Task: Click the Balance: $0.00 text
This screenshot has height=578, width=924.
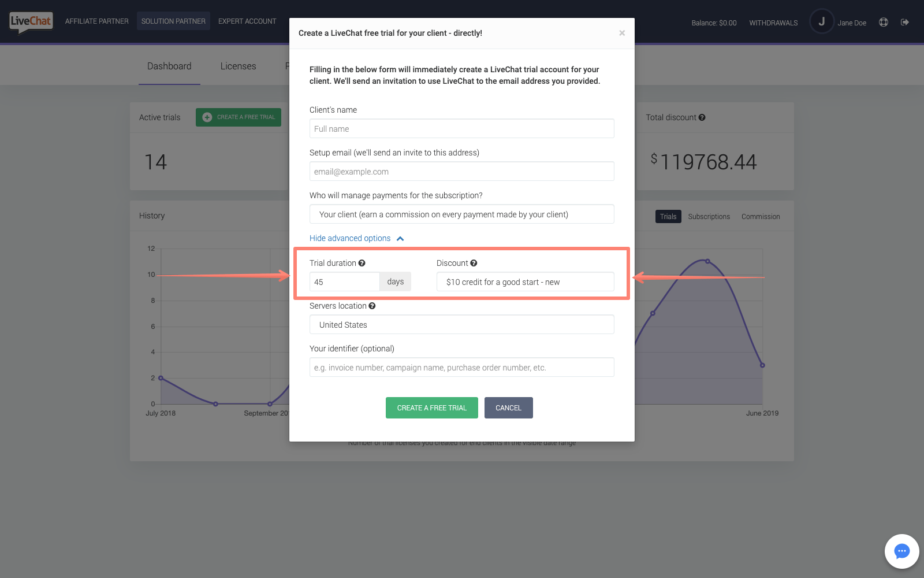Action: click(x=714, y=23)
